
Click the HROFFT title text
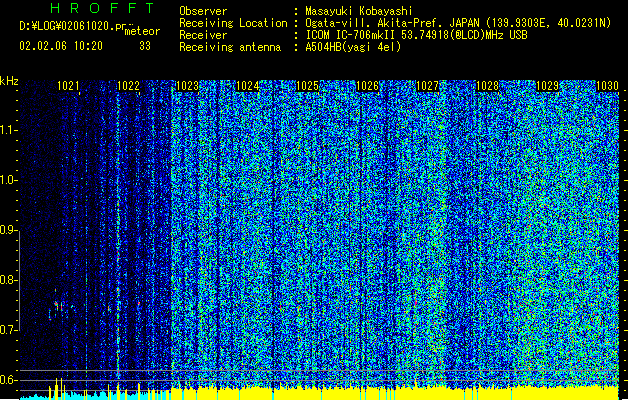103,8
